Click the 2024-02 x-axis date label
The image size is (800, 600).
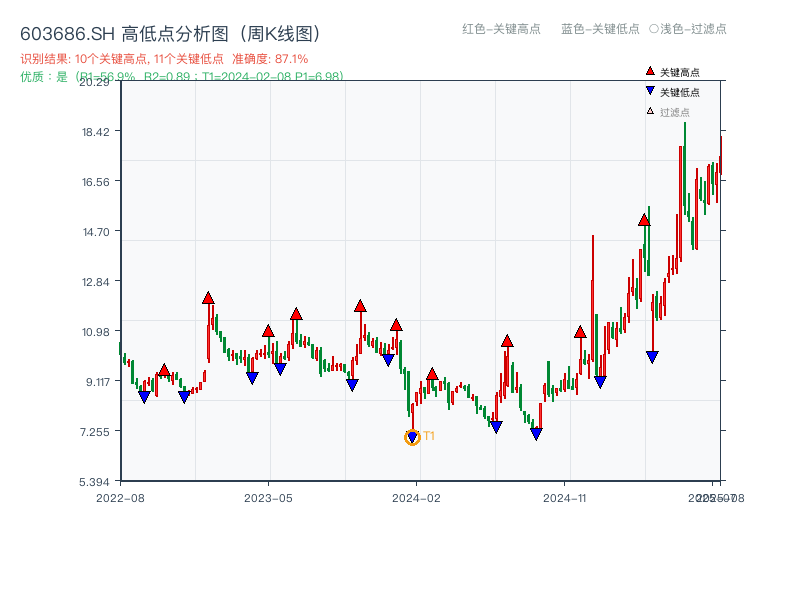pyautogui.click(x=416, y=498)
